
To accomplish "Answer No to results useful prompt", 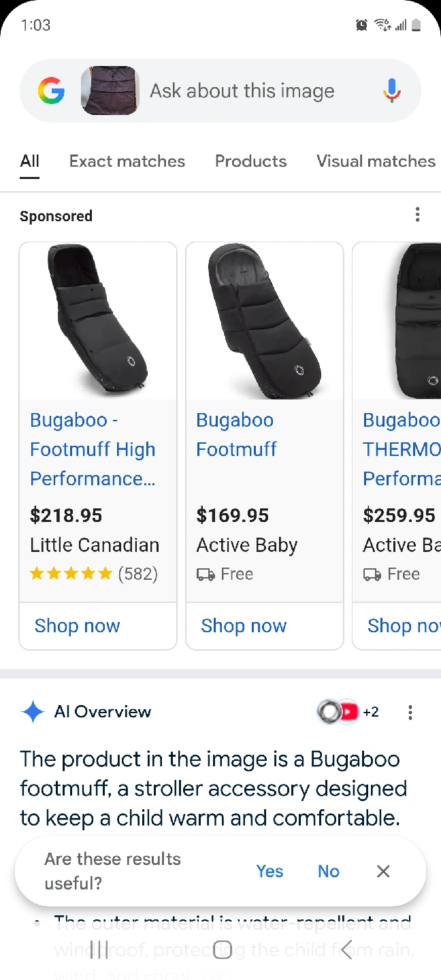I will (x=328, y=871).
